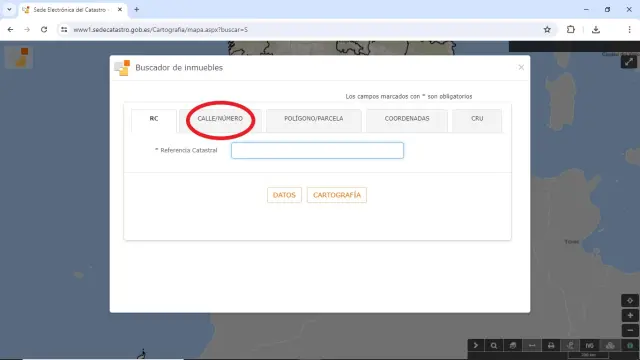Collapse the map toolbar with the chevron arrow

[476, 345]
